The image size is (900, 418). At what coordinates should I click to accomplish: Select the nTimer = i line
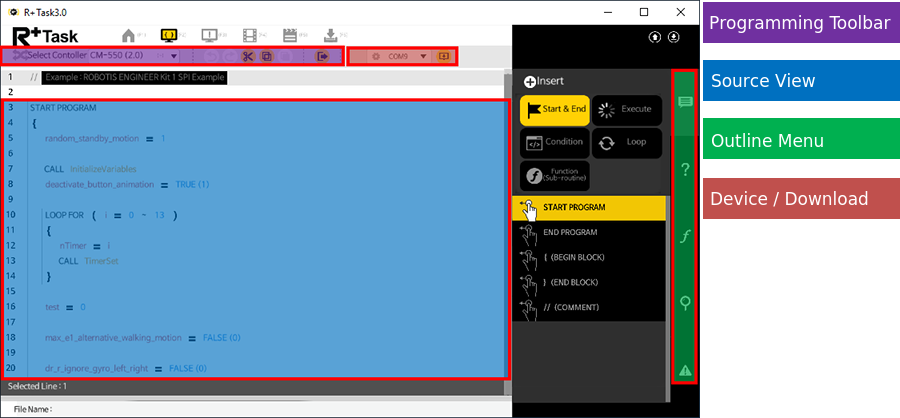click(x=84, y=246)
